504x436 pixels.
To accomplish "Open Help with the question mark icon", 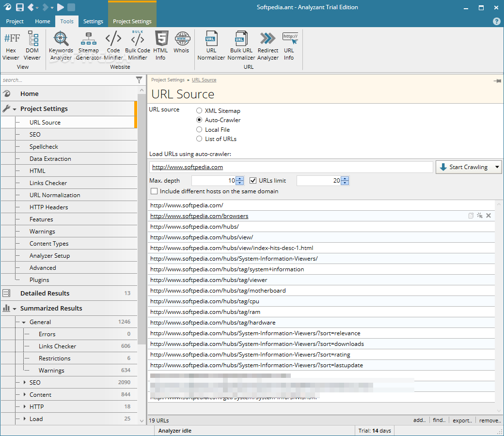I will tap(496, 21).
